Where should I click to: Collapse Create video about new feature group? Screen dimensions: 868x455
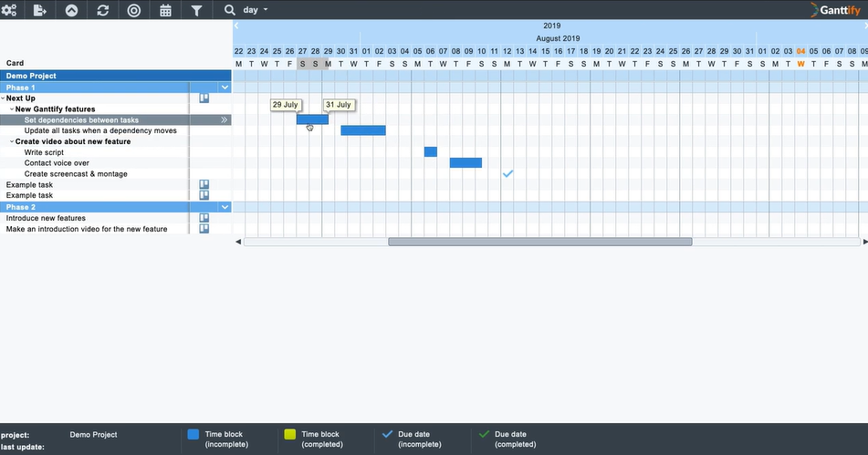12,141
